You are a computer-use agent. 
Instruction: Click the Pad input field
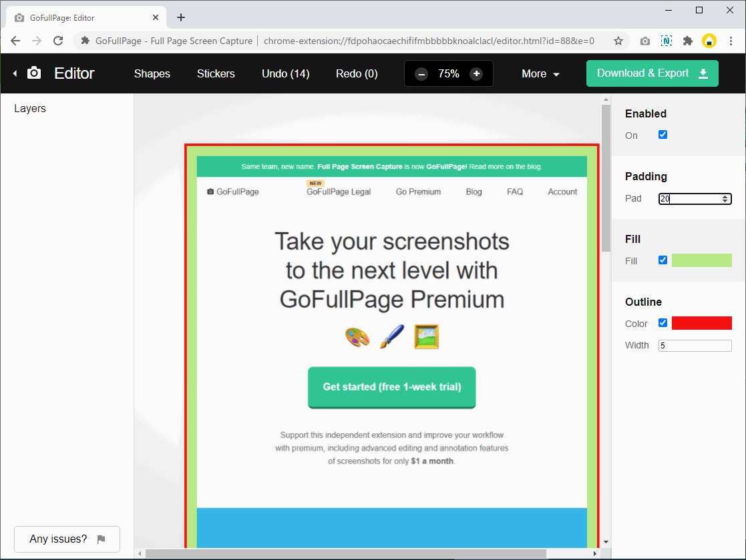coord(695,199)
